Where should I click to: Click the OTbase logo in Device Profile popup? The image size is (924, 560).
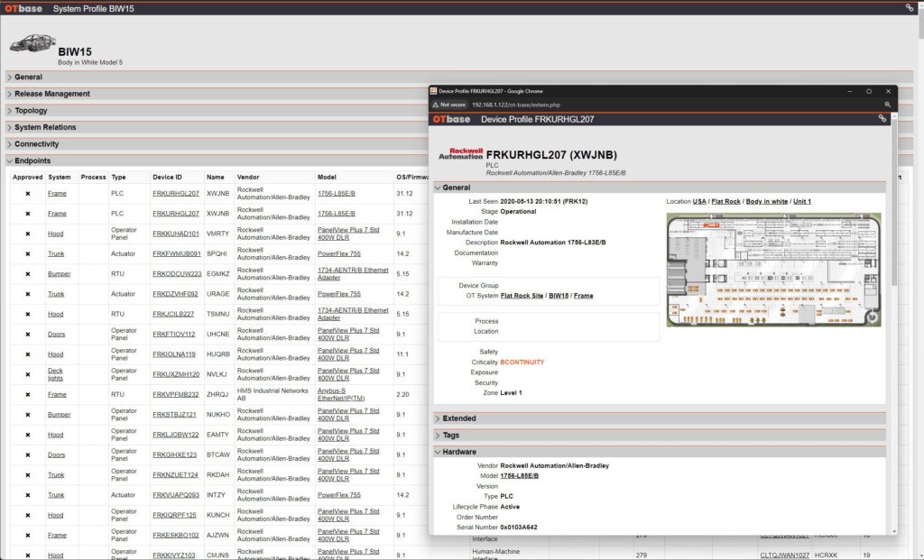point(451,119)
